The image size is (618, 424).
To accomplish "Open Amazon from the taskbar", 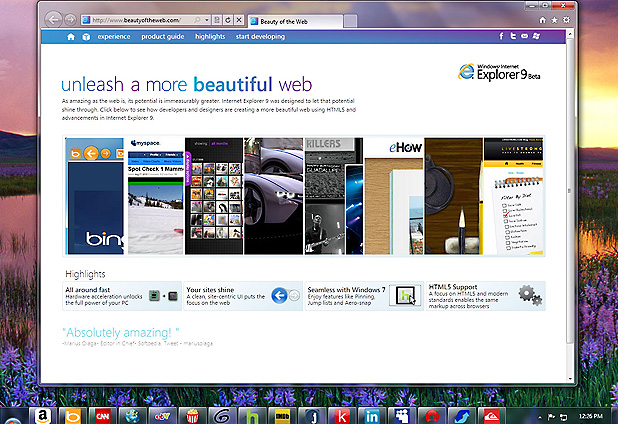I will click(x=43, y=416).
